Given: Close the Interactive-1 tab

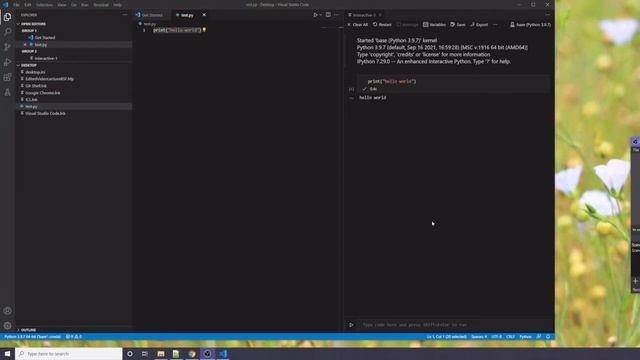Looking at the screenshot, I should pyautogui.click(x=380, y=15).
